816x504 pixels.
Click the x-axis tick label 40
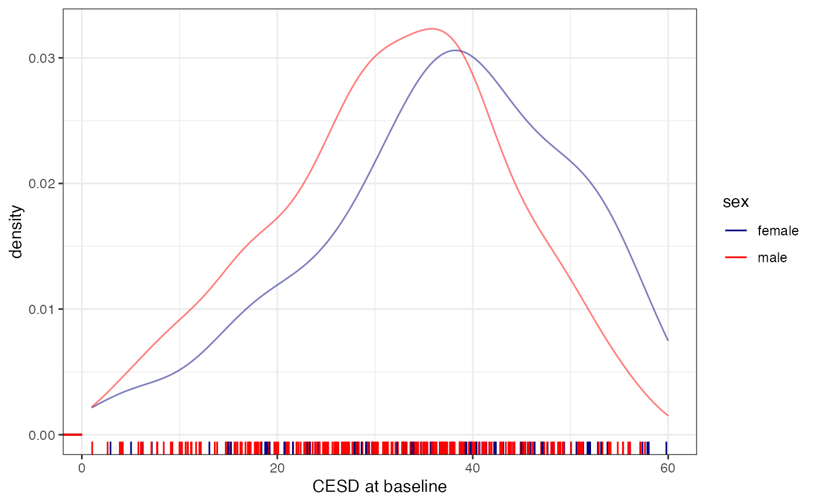(x=472, y=468)
